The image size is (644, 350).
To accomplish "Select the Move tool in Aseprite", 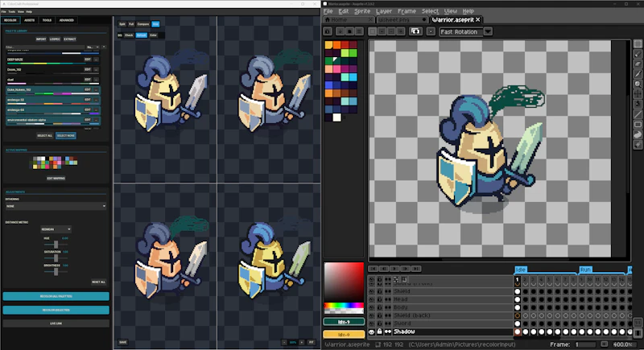I will [638, 94].
